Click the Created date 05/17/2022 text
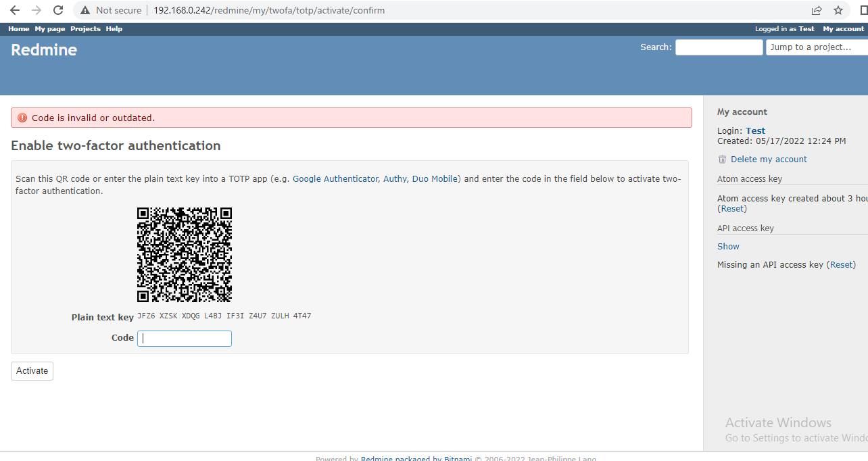The width and height of the screenshot is (868, 461). click(781, 141)
